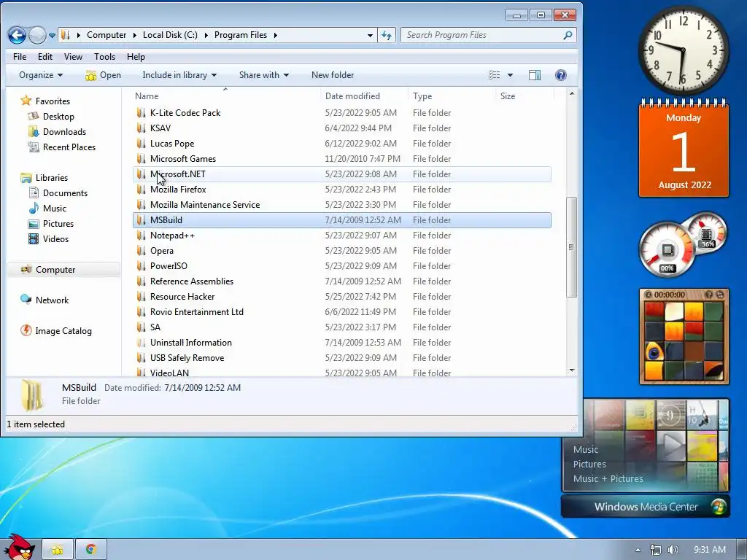The height and width of the screenshot is (560, 747).
Task: Select the Mozilla Firefox folder icon
Action: [x=141, y=190]
